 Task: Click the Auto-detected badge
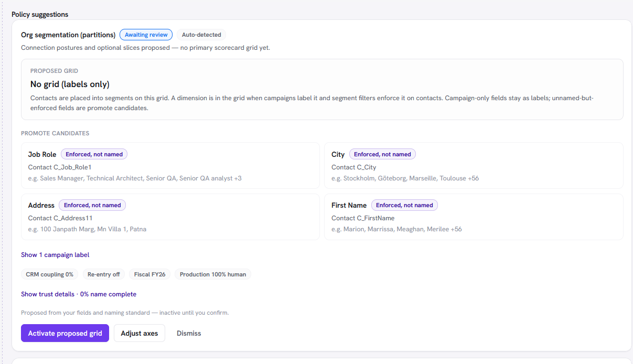coord(201,35)
